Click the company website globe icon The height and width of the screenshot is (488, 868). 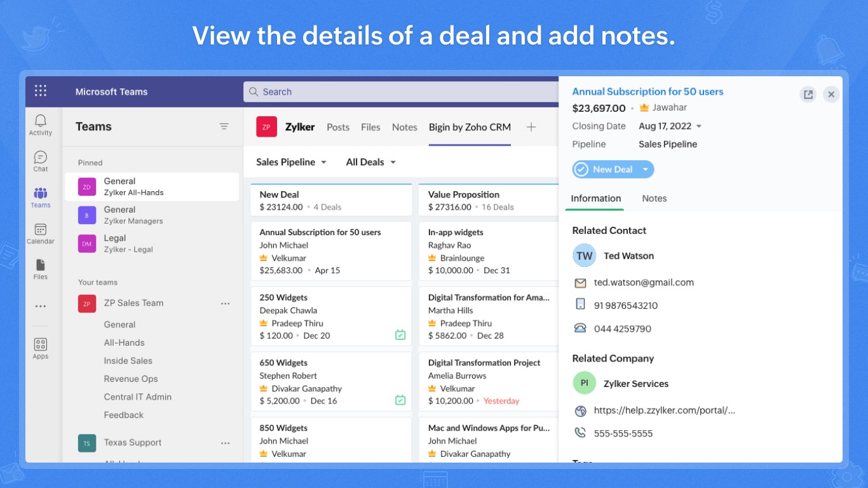(580, 411)
